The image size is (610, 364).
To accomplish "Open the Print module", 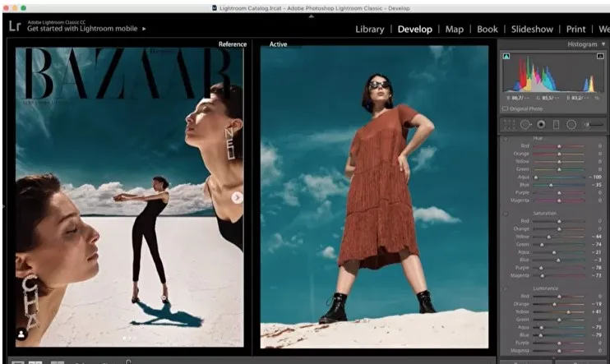I will click(575, 29).
